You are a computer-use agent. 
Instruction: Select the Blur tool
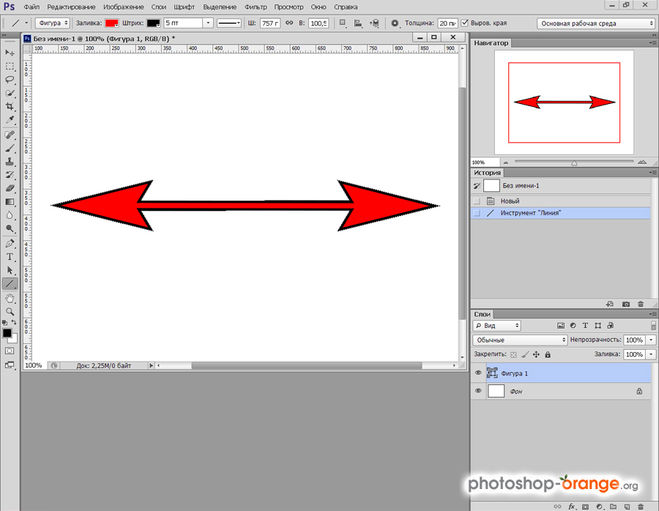pyautogui.click(x=10, y=215)
